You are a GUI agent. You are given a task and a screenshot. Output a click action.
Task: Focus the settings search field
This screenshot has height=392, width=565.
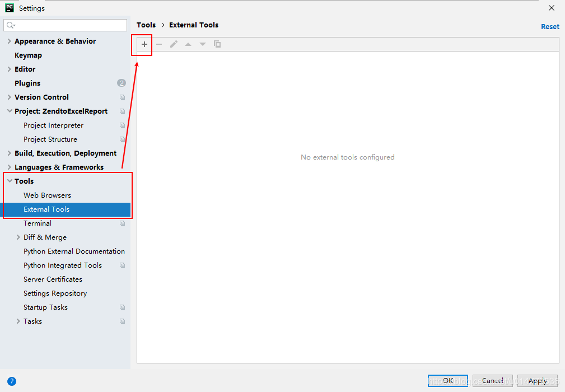[x=65, y=25]
